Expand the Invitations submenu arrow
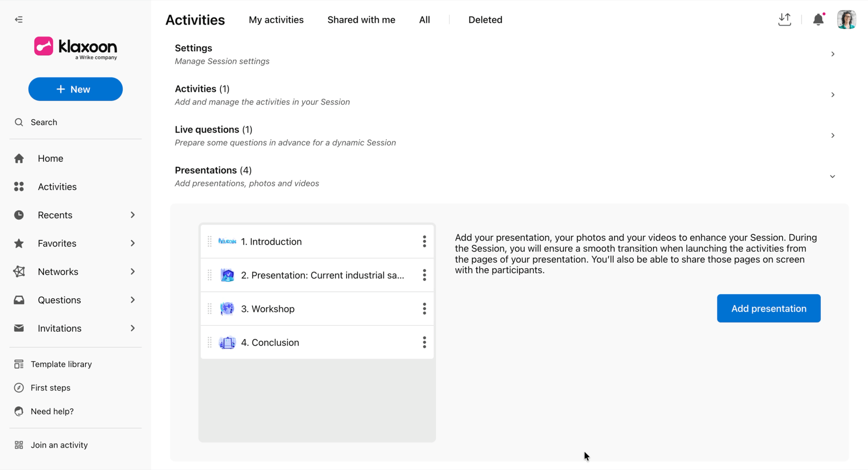 pyautogui.click(x=133, y=328)
